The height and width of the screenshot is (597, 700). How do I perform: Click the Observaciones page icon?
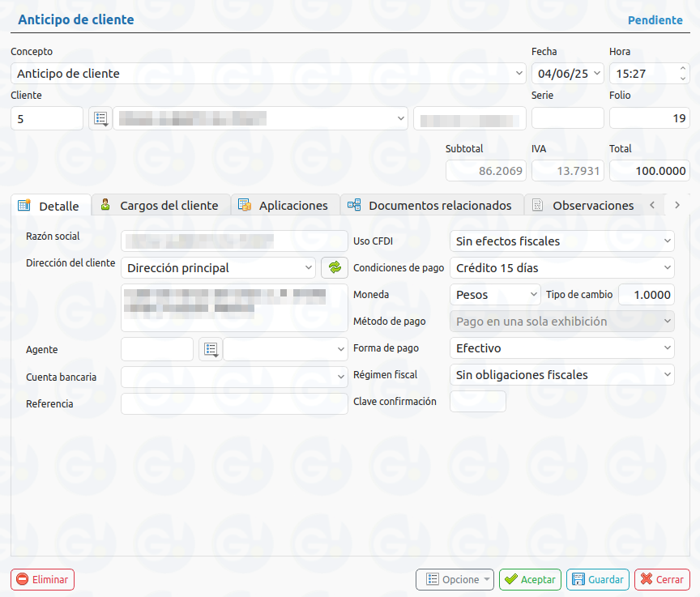pyautogui.click(x=537, y=205)
